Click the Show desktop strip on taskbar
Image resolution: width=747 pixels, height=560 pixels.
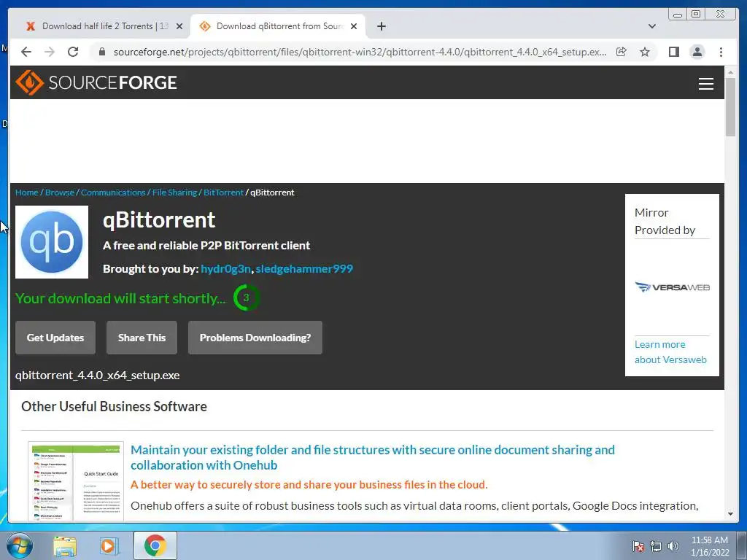pos(742,545)
